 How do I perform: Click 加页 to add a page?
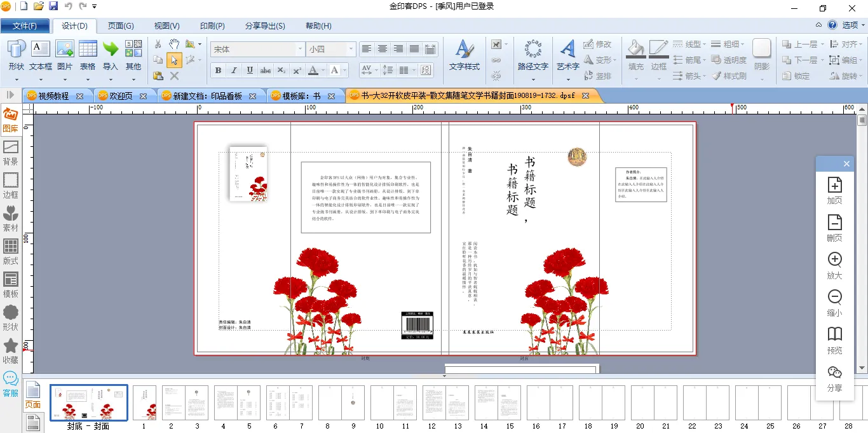tap(834, 191)
